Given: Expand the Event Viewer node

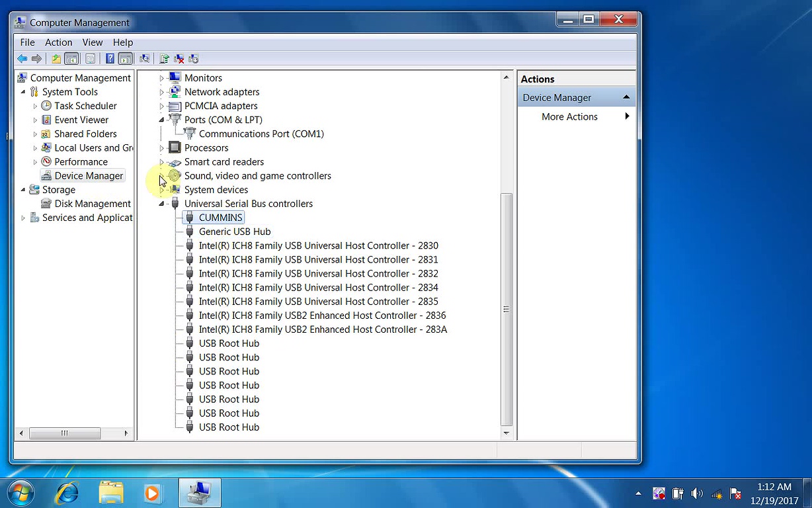Looking at the screenshot, I should pos(35,120).
